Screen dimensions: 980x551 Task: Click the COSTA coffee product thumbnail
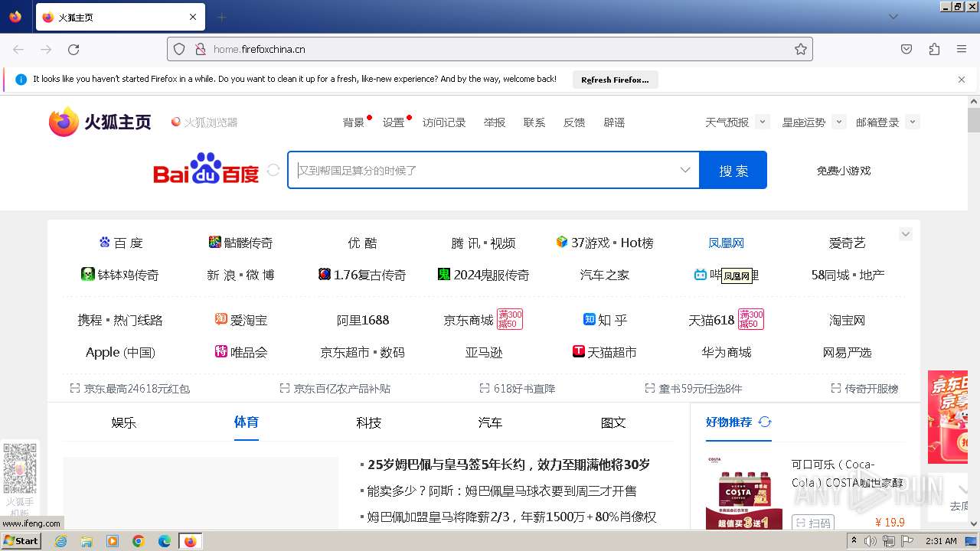point(744,493)
